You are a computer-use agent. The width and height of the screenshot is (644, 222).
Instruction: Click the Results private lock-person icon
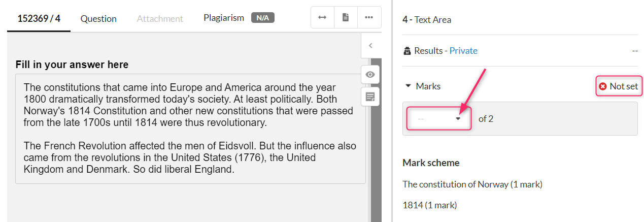coord(407,51)
